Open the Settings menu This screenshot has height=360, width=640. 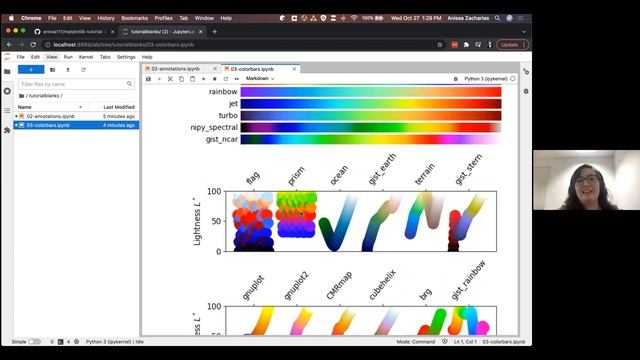tap(126, 57)
